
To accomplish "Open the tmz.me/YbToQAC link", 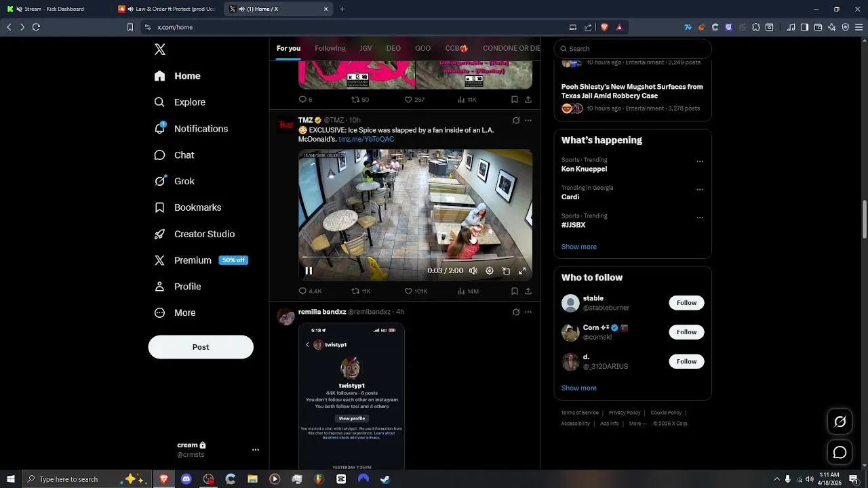I will pyautogui.click(x=366, y=139).
